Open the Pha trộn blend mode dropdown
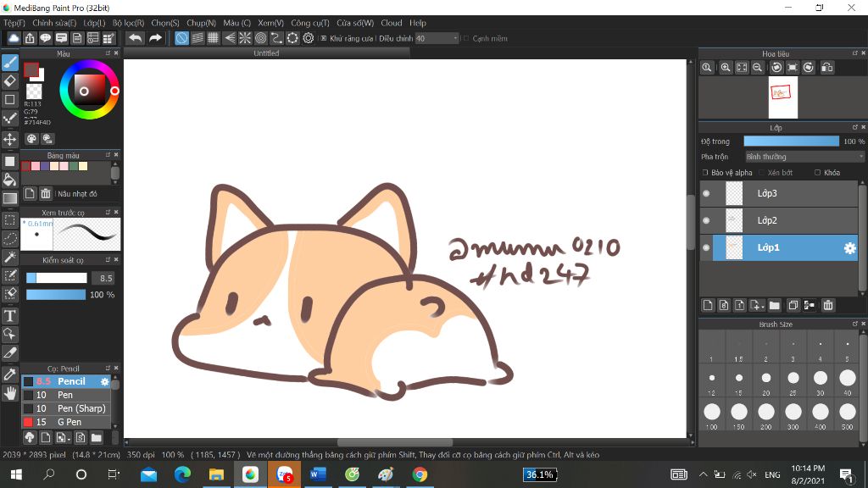Screen dimensions: 868x488 804,157
